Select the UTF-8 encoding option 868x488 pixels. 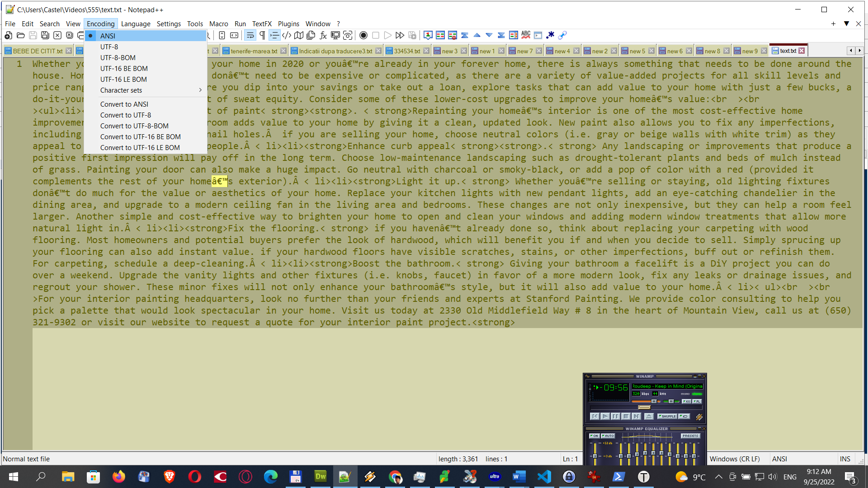pyautogui.click(x=109, y=47)
